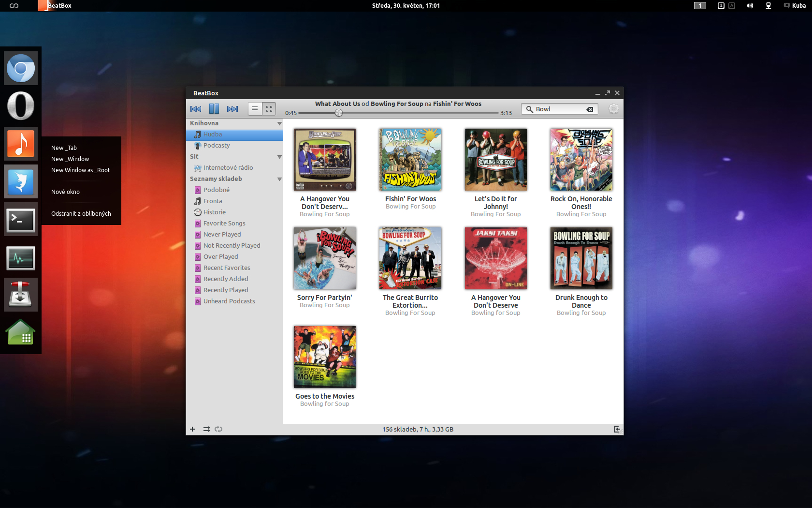Open the Recently Added playlist
This screenshot has width=812, height=508.
click(234, 279)
